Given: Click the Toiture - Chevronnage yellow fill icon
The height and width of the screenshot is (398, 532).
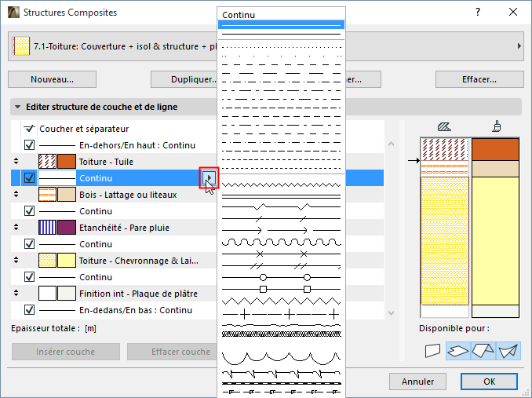Looking at the screenshot, I should (47, 261).
